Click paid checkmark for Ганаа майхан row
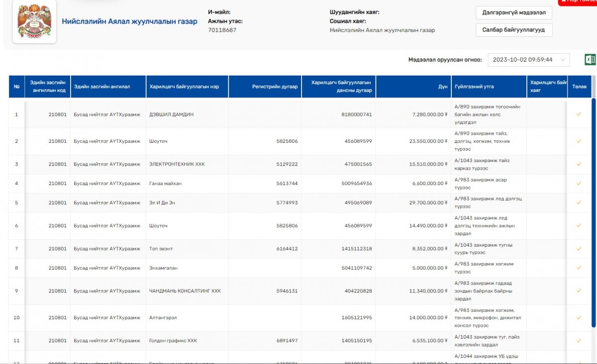The width and height of the screenshot is (597, 364). pos(579,183)
